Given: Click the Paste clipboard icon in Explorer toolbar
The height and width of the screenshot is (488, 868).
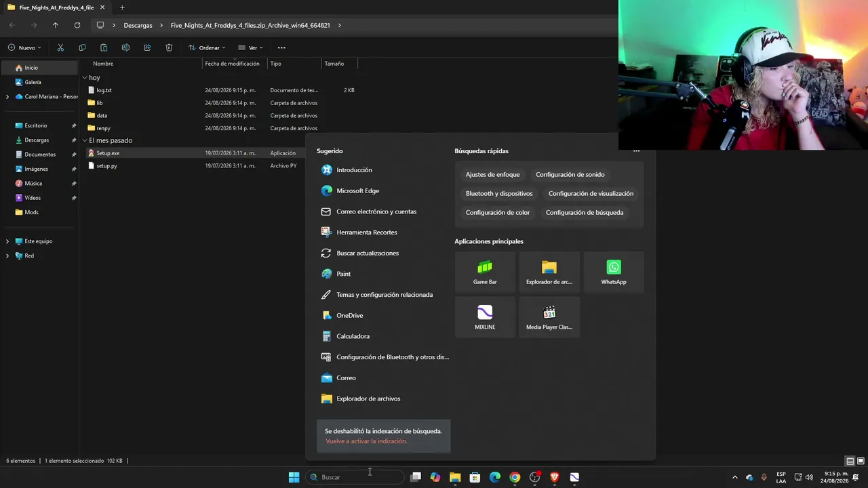Looking at the screenshot, I should (104, 47).
